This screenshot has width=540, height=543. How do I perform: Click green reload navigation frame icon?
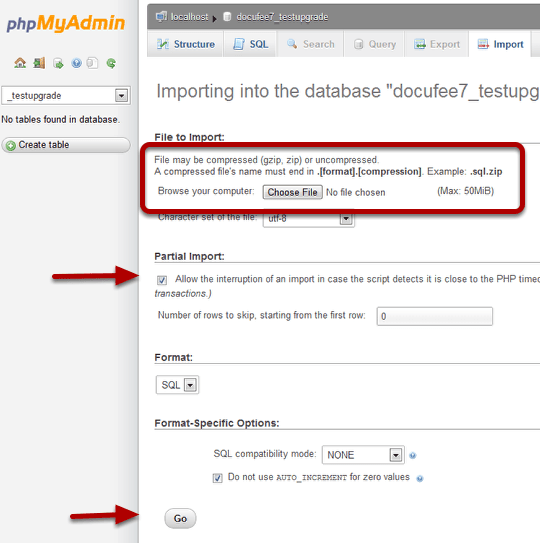pyautogui.click(x=111, y=63)
